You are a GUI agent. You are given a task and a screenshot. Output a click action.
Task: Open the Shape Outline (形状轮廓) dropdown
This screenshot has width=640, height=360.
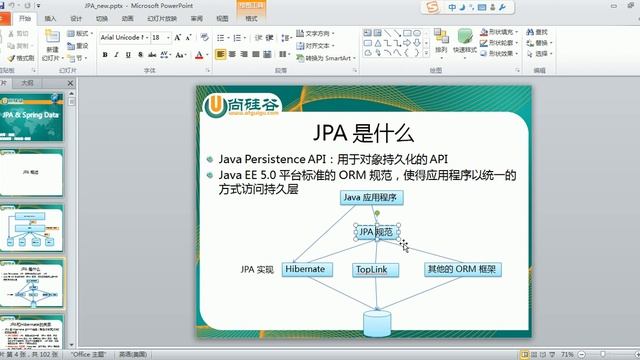(x=499, y=42)
